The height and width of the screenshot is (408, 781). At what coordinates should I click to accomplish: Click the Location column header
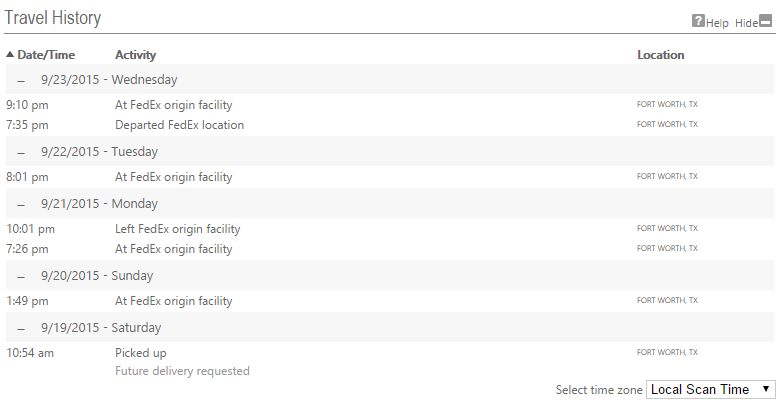point(660,55)
